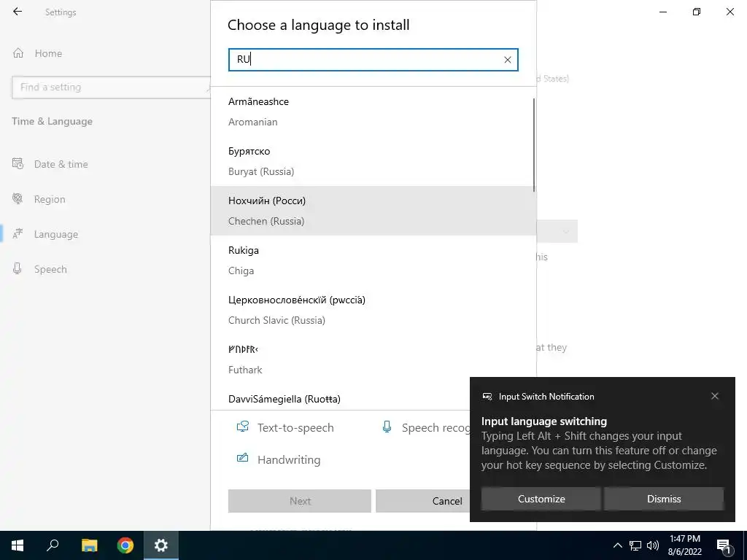Screen dimensions: 747x560
Task: Click the Text-to-speech icon
Action: [x=243, y=427]
